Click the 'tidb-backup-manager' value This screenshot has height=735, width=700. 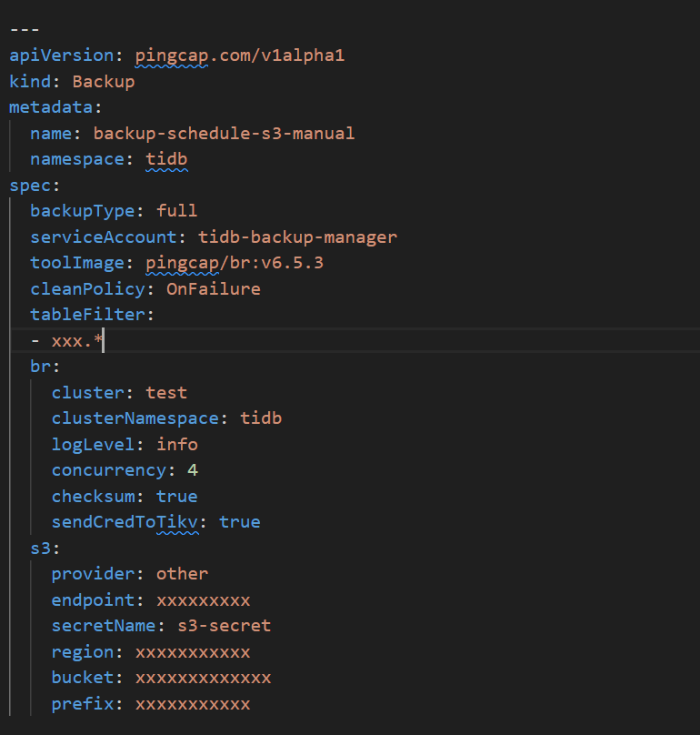click(x=297, y=237)
